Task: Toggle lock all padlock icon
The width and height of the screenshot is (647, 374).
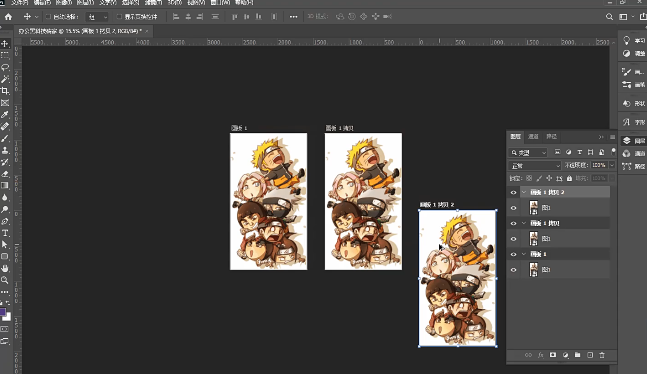Action: point(569,178)
